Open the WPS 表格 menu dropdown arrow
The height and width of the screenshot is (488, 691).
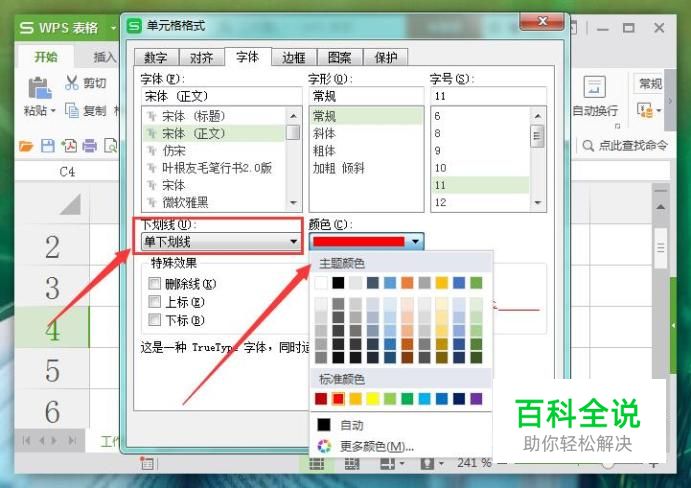(x=113, y=28)
